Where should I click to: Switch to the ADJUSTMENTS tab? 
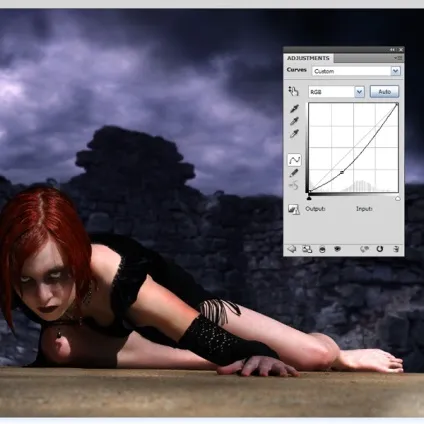pyautogui.click(x=308, y=58)
